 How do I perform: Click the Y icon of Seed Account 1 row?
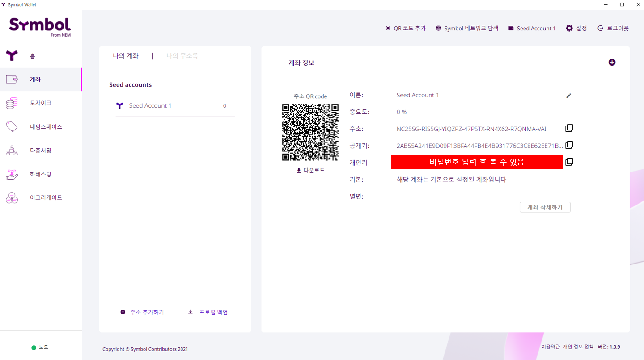[119, 106]
